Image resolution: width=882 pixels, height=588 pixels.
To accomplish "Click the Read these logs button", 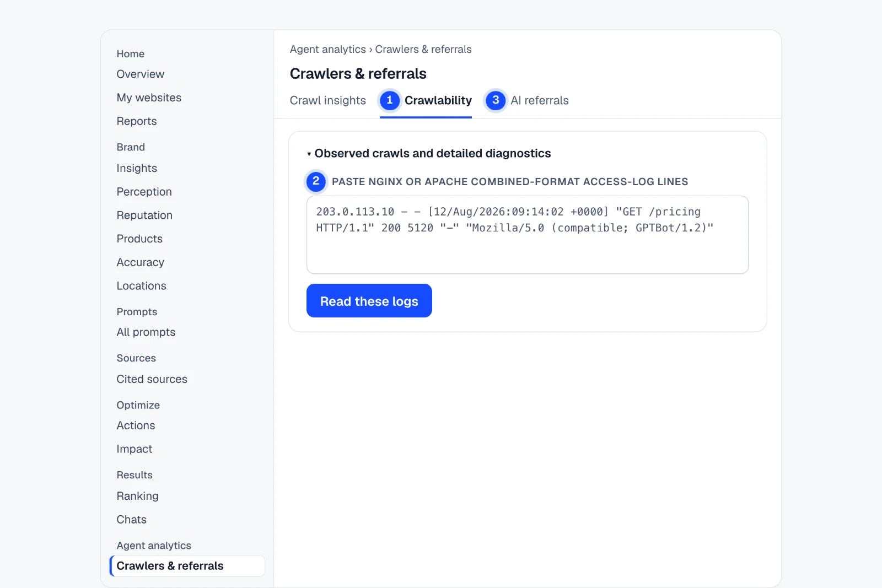I will (369, 301).
